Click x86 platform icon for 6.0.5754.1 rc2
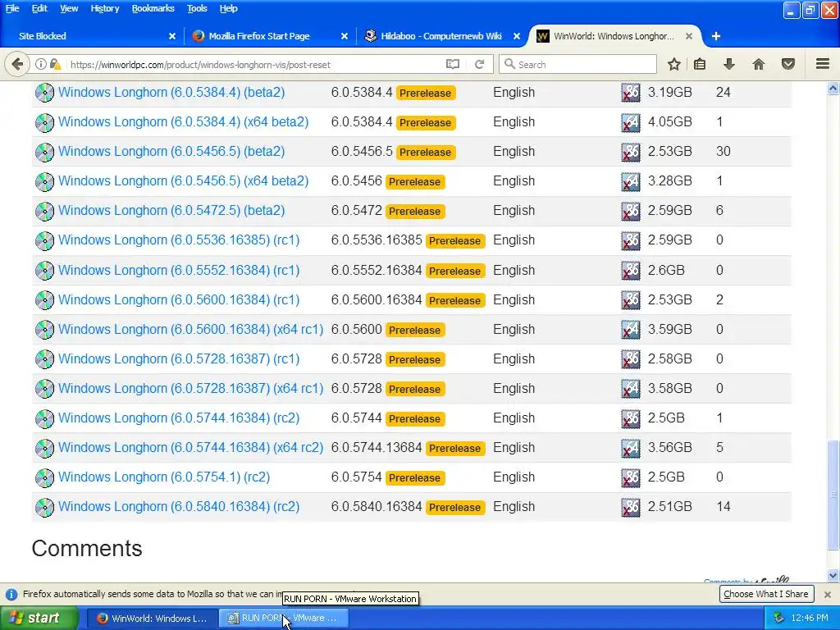Image resolution: width=840 pixels, height=630 pixels. (x=631, y=477)
